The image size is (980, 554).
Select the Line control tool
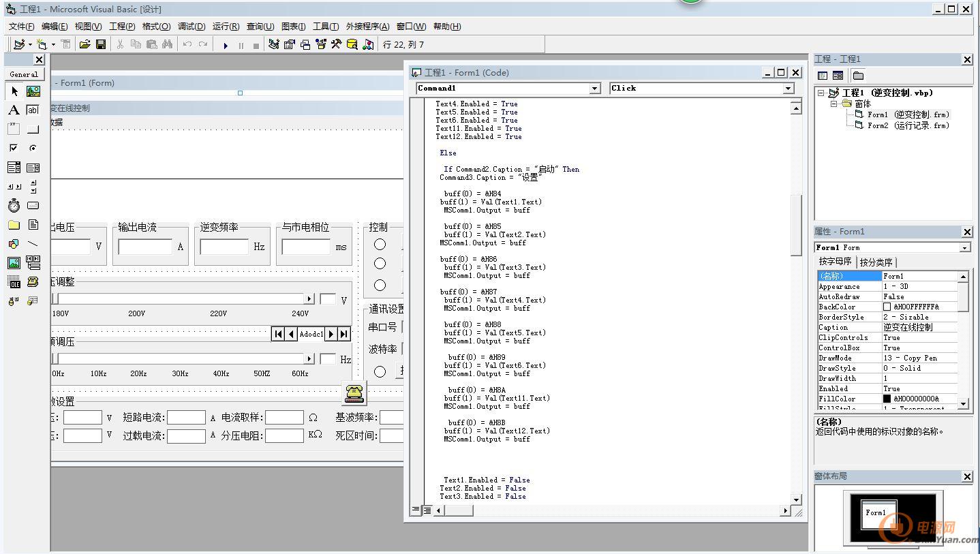33,243
